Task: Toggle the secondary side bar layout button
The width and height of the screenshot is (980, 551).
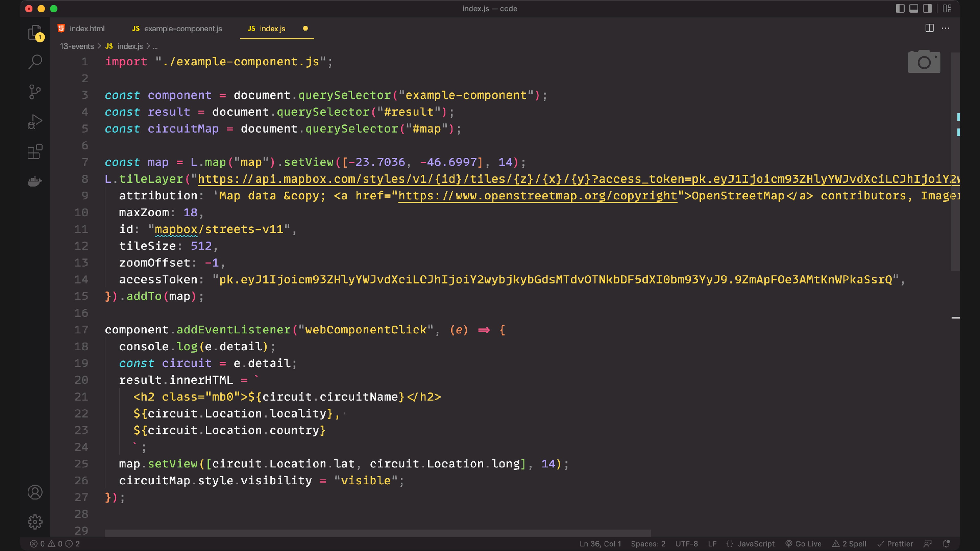Action: tap(927, 8)
